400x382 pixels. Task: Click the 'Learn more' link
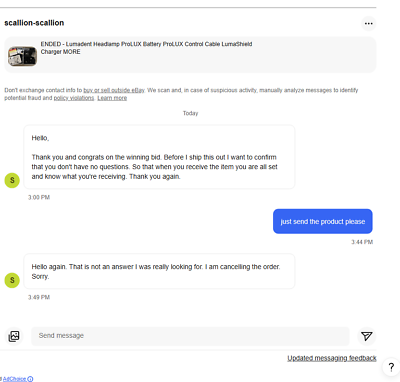112,98
